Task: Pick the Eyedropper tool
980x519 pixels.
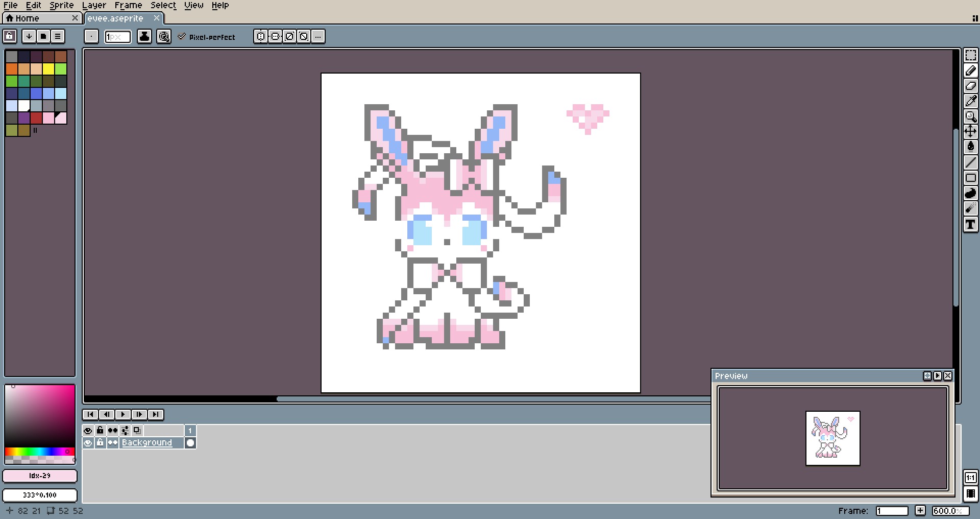Action: (x=970, y=101)
